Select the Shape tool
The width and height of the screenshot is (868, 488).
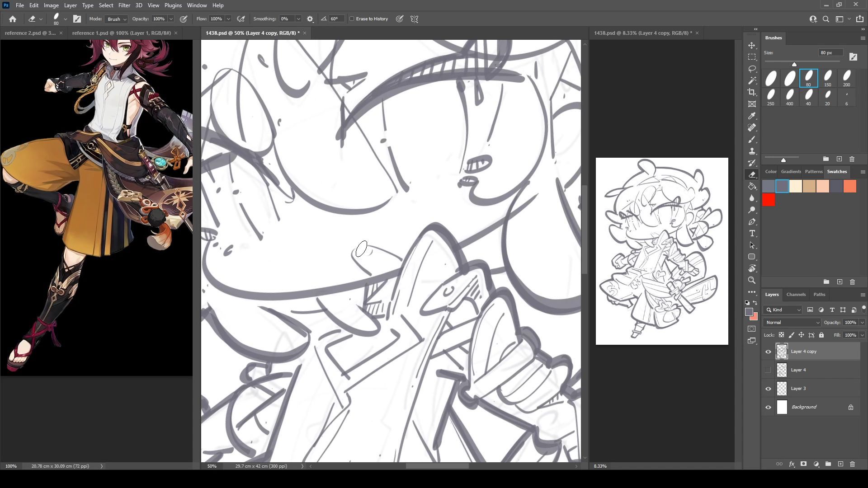point(752,257)
